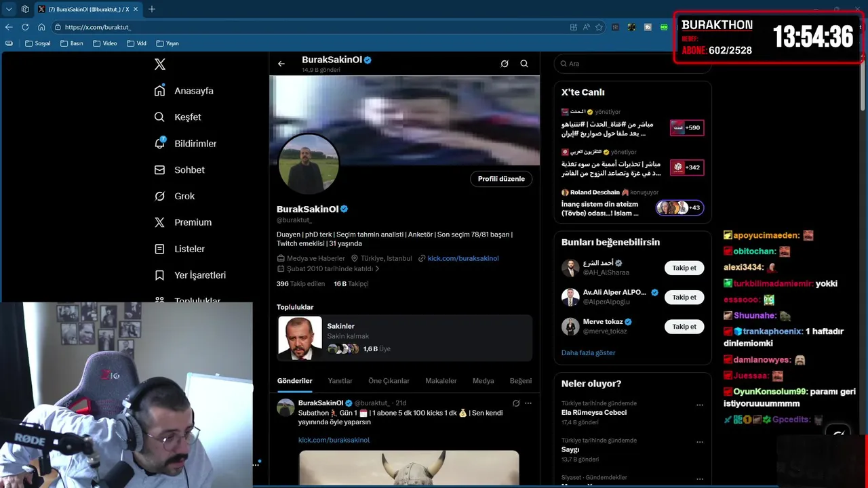Click the Grok icon on the Subathon post

(516, 403)
